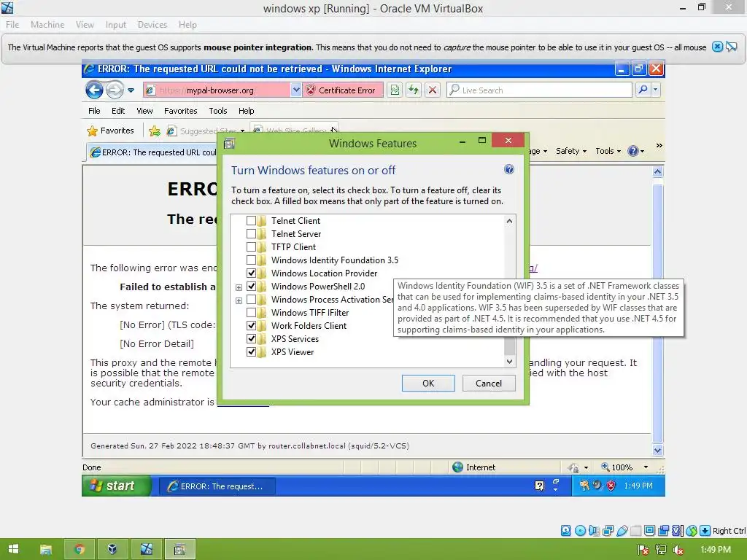Viewport: 747px width, 560px height.
Task: Uncheck the Windows PowerShell 2.0 checkbox
Action: [251, 286]
